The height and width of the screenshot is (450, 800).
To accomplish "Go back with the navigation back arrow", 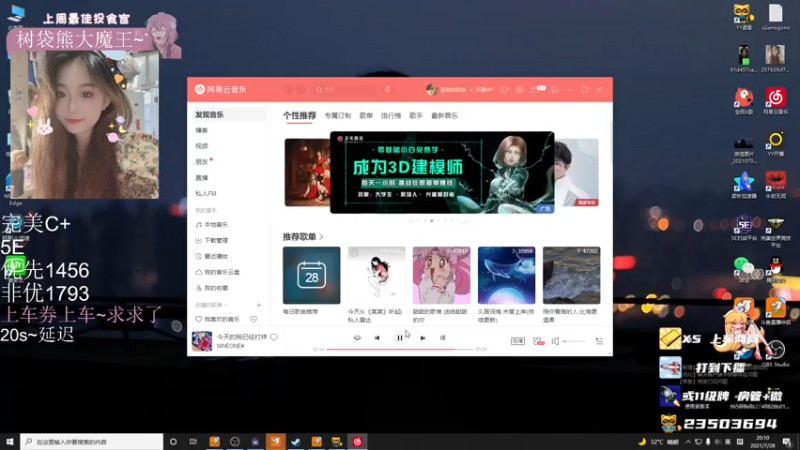I will (x=288, y=89).
